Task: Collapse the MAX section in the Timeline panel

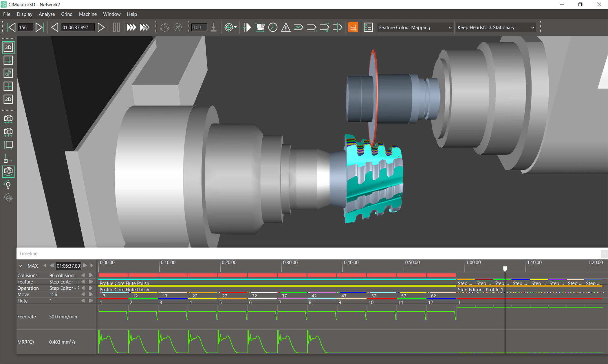Action: [20, 266]
